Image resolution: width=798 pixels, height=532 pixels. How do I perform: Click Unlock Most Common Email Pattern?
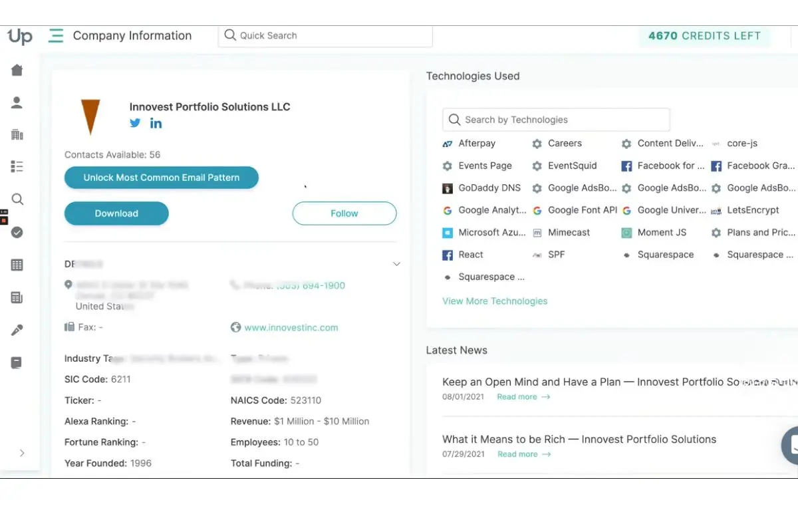[161, 178]
